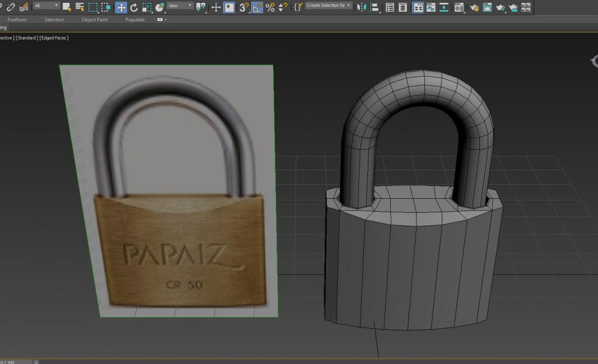This screenshot has width=598, height=364.
Task: Open the selection filter 'All' dropdown
Action: [x=46, y=6]
